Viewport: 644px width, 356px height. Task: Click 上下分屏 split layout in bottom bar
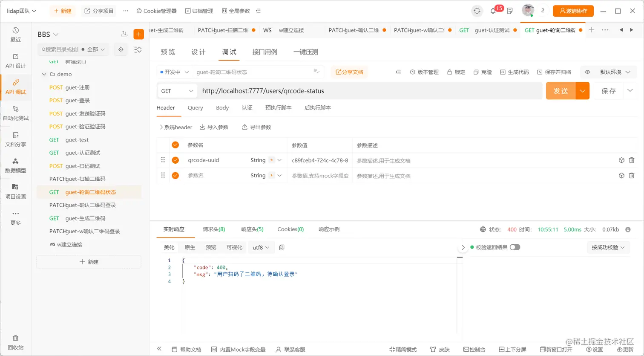tap(512, 350)
